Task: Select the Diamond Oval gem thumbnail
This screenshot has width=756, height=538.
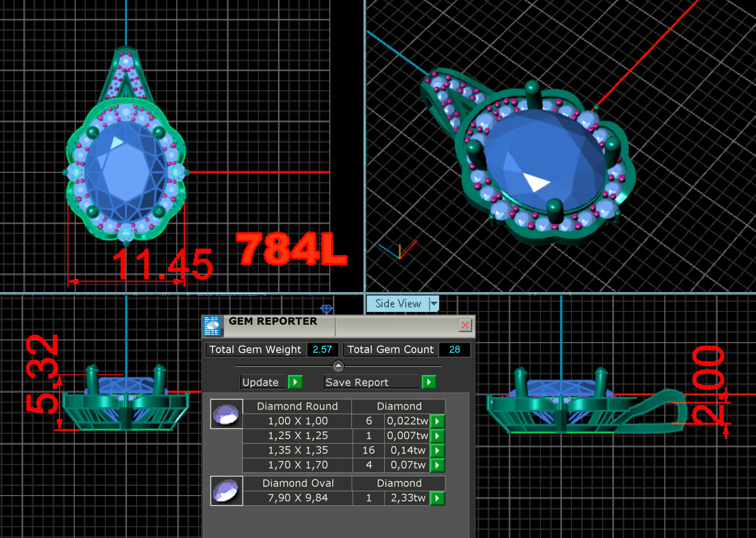Action: [x=226, y=491]
